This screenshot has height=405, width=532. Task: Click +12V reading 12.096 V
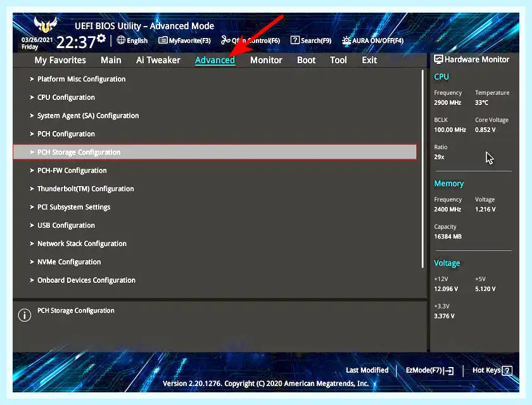(446, 289)
